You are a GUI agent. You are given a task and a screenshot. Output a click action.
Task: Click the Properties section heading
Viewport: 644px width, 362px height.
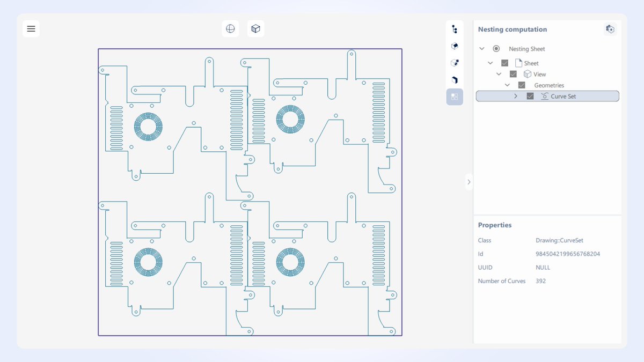[x=495, y=225]
